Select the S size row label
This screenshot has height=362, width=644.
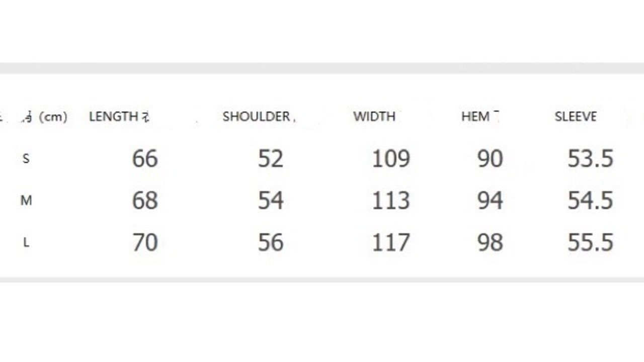coord(26,159)
